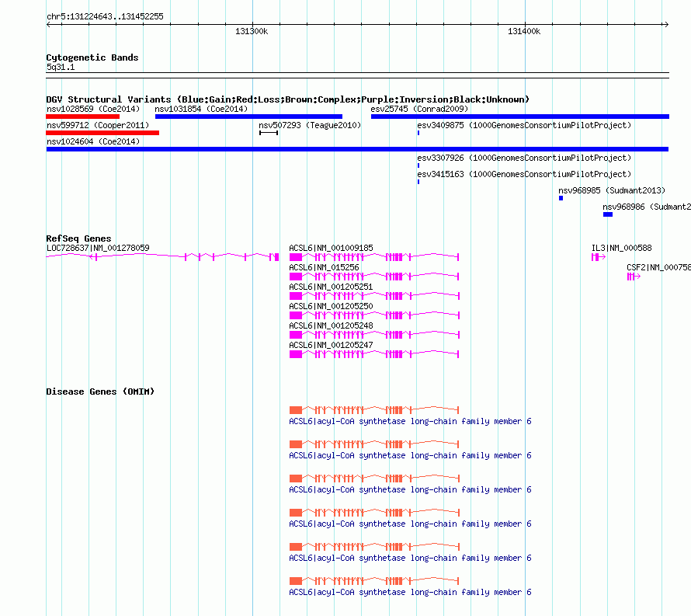
Task: Click the ACSL6|NM_001205251 transcript label
Action: tap(331, 287)
